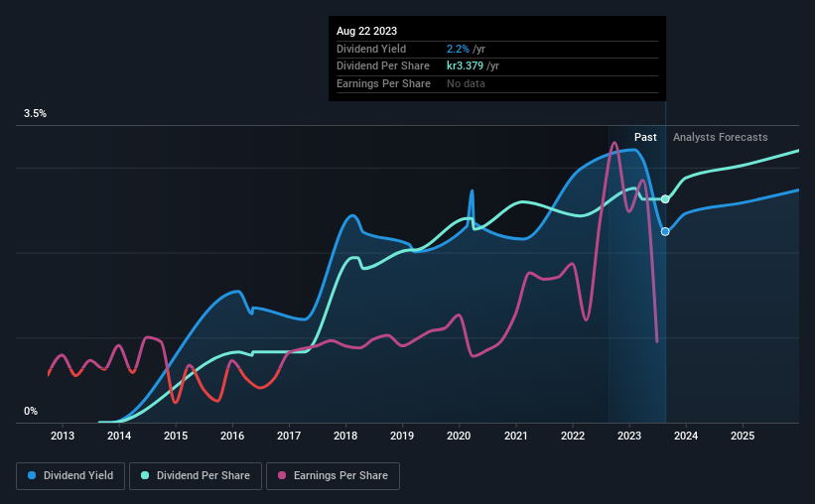Click the teal Dividend Per Share data point marker

(x=665, y=199)
